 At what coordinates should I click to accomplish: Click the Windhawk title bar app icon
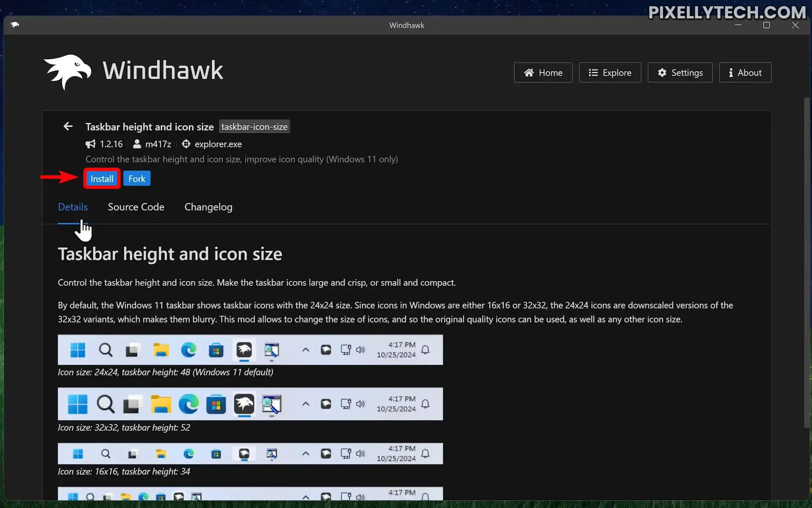[15, 25]
